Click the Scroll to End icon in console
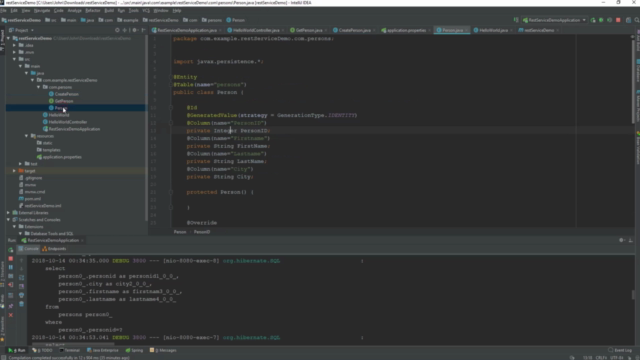 [x=22, y=287]
